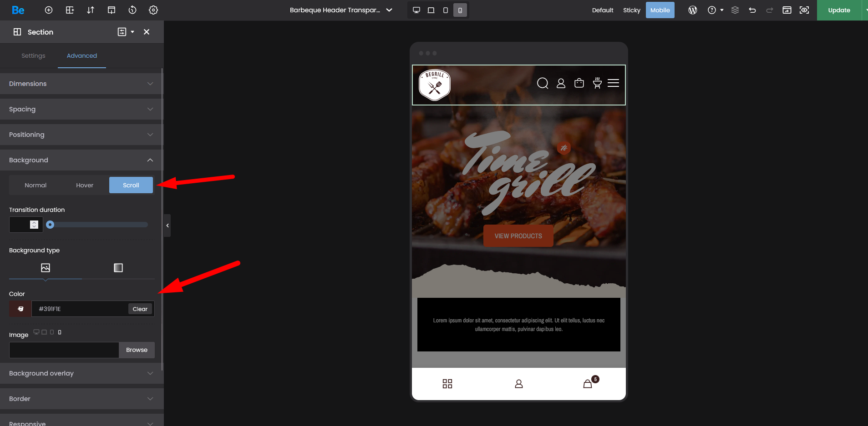Open the arrow next to Update button

865,10
